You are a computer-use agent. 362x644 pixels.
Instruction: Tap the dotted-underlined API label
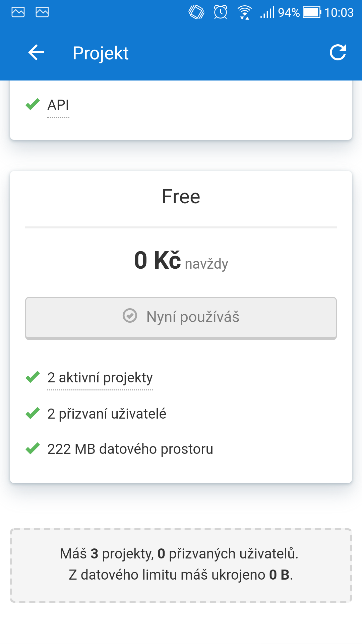(x=58, y=105)
